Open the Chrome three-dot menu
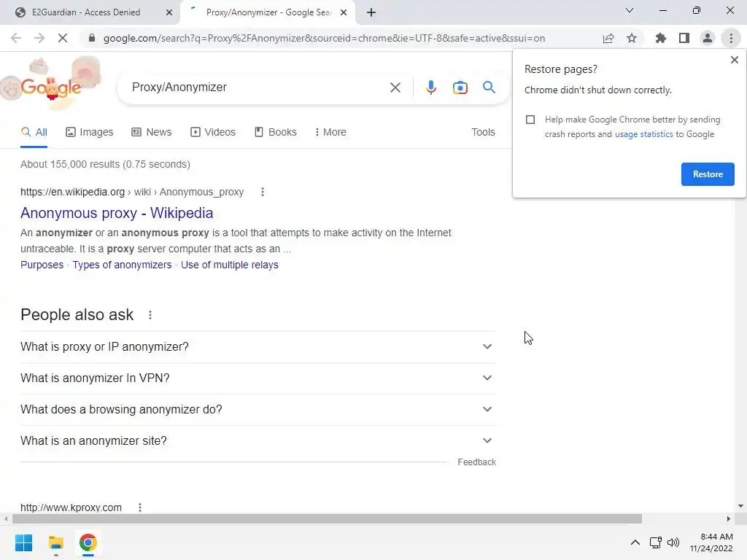The image size is (747, 560). (x=731, y=38)
